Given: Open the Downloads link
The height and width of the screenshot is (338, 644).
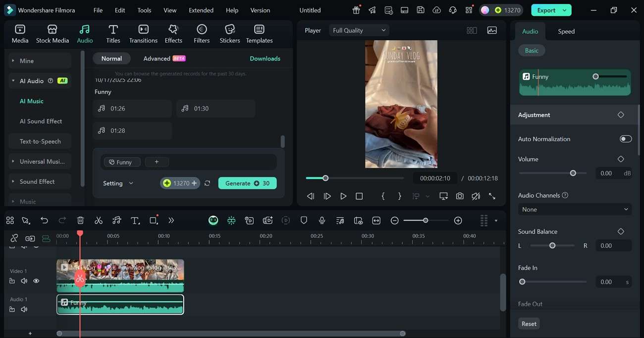Looking at the screenshot, I should click(x=265, y=58).
